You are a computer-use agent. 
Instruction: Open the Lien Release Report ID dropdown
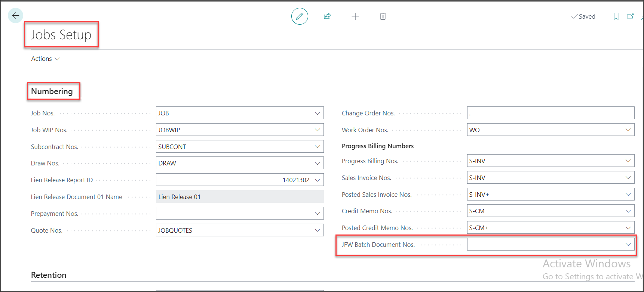[x=317, y=180]
